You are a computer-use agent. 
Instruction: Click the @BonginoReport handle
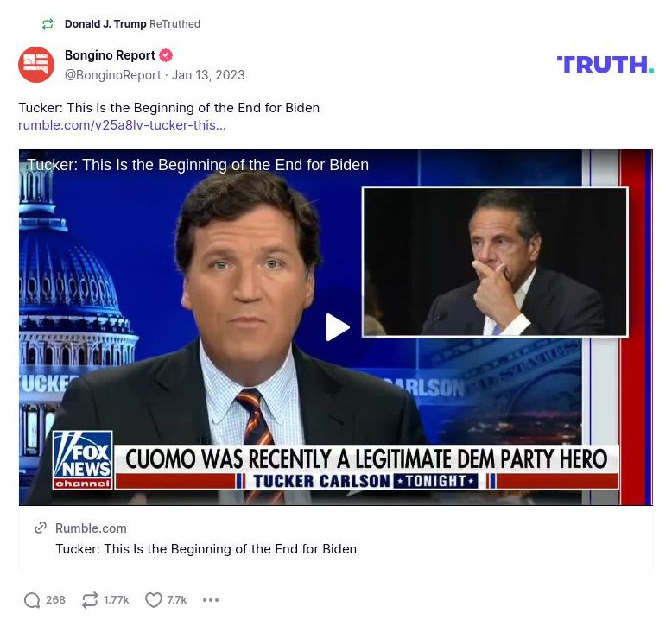point(112,75)
